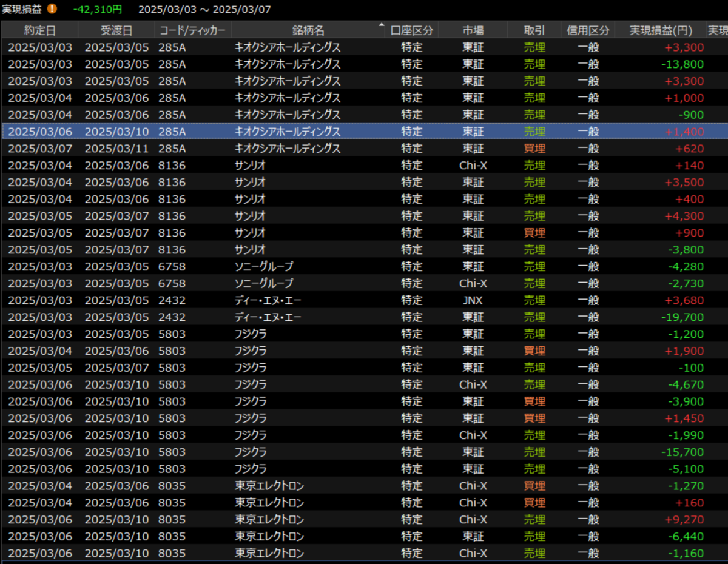Click 一般 in the -6,440 row
Image resolution: width=728 pixels, height=564 pixels.
(x=588, y=537)
